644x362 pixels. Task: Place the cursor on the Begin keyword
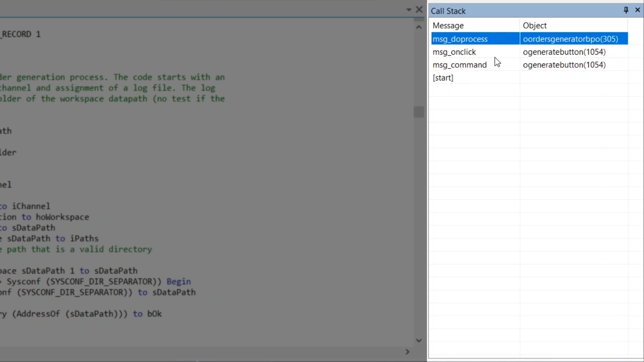tap(178, 282)
